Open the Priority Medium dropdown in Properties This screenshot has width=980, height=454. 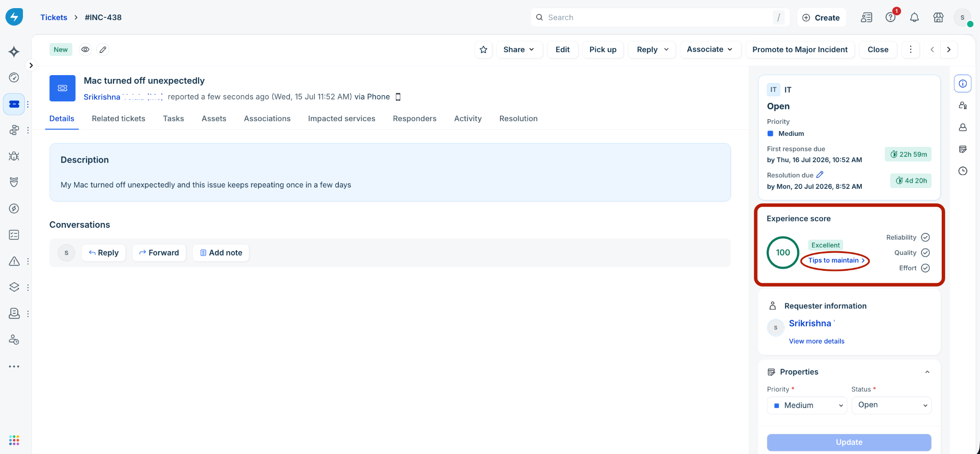tap(807, 406)
